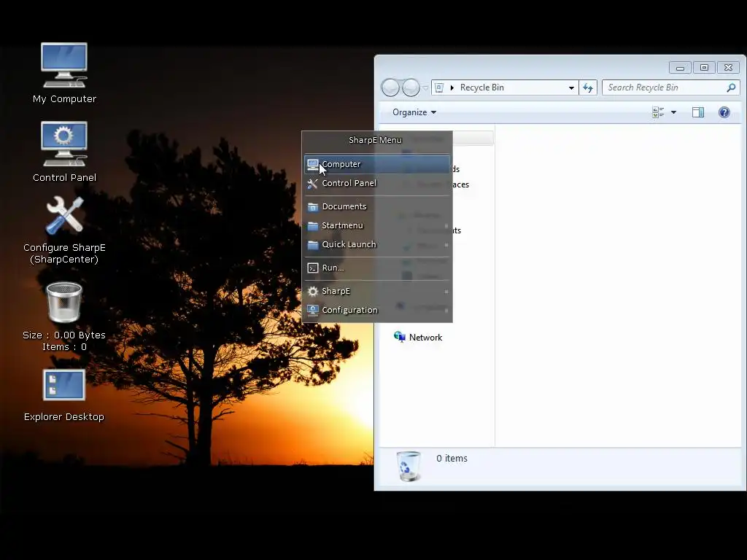Expand the Configuration submenu arrow

click(446, 311)
